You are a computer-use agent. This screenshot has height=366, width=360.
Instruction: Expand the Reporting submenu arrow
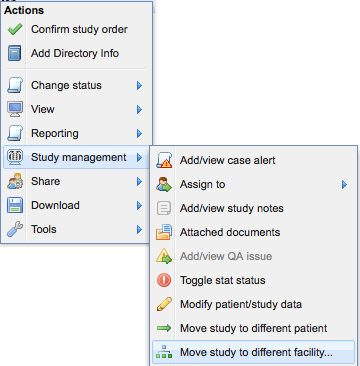[x=139, y=134]
